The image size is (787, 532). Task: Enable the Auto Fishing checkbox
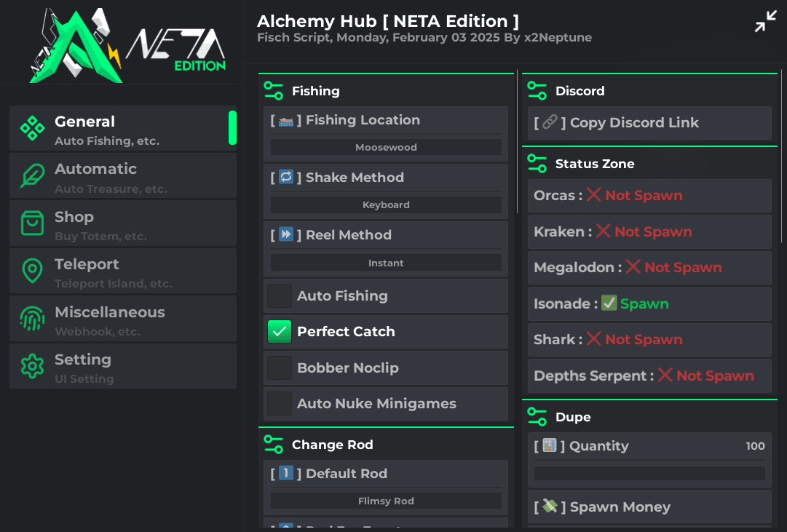280,295
